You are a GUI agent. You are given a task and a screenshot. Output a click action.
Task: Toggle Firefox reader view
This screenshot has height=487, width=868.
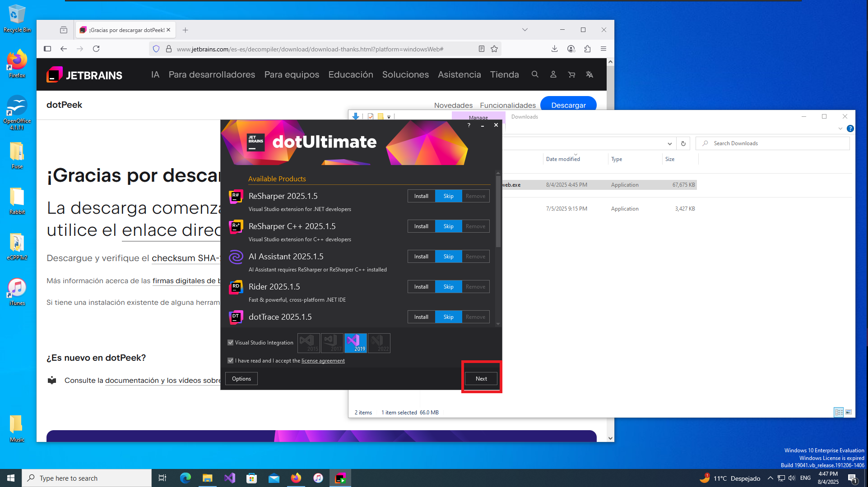point(482,49)
